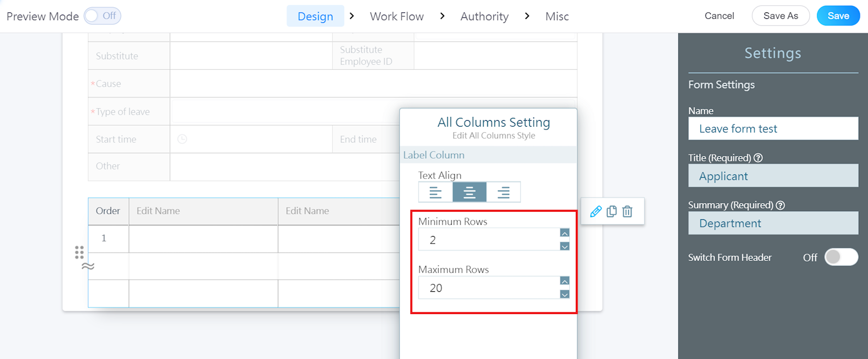
Task: Click the duplicate table copy icon
Action: [612, 211]
